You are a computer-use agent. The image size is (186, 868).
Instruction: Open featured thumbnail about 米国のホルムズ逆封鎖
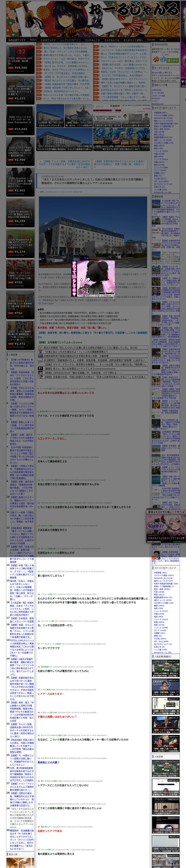pyautogui.click(x=78, y=116)
